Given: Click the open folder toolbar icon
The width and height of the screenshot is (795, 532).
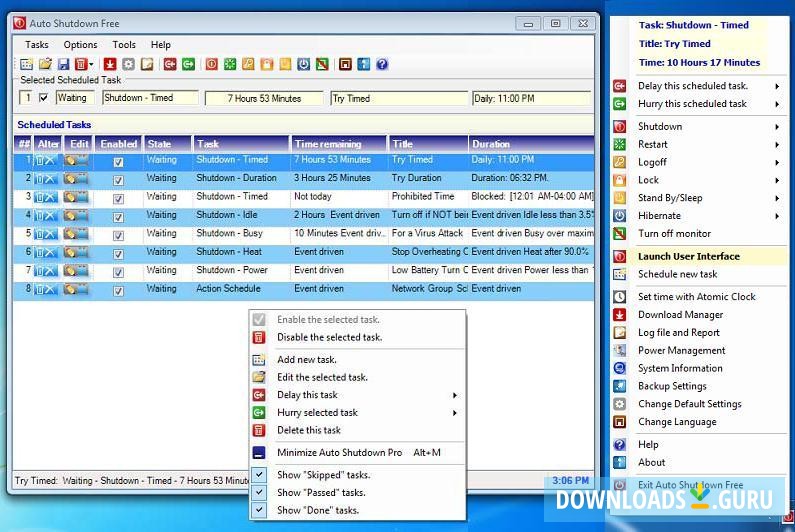Looking at the screenshot, I should click(x=45, y=64).
